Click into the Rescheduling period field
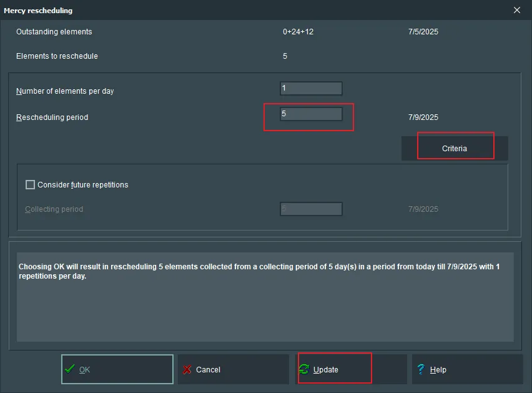The height and width of the screenshot is (393, 532). pos(311,114)
